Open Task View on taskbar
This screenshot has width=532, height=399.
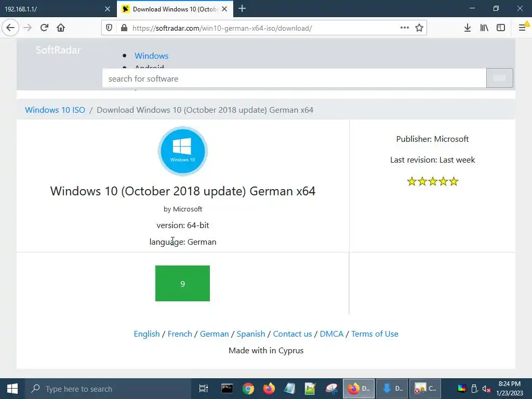tap(203, 389)
